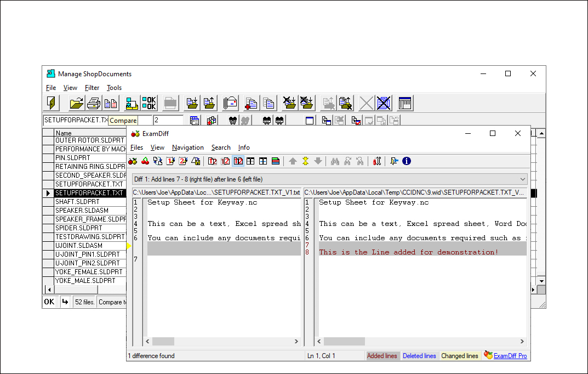Click the return arrow button beside OK
588x374 pixels.
(x=65, y=302)
